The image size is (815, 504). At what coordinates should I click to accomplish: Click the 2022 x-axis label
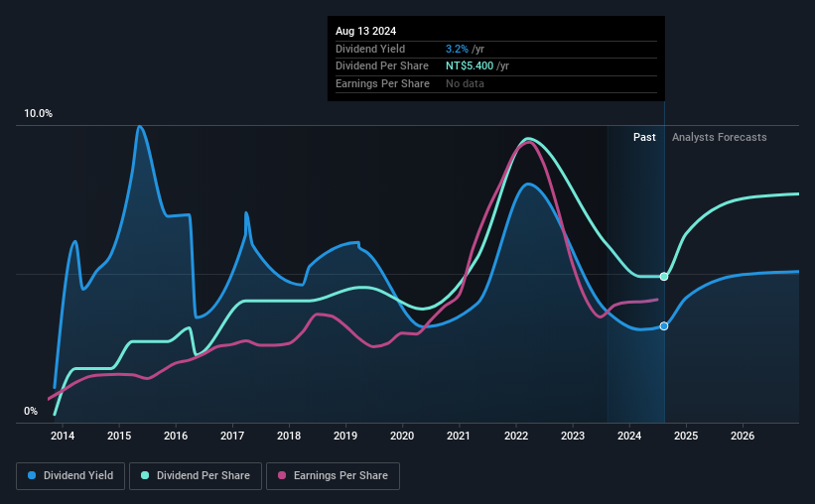(x=516, y=436)
